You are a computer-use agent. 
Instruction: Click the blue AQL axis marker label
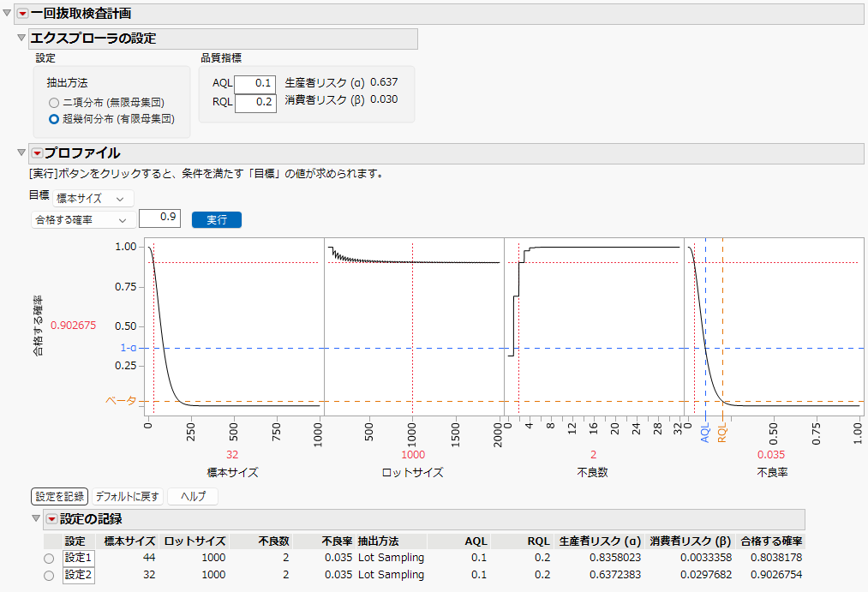pyautogui.click(x=704, y=433)
